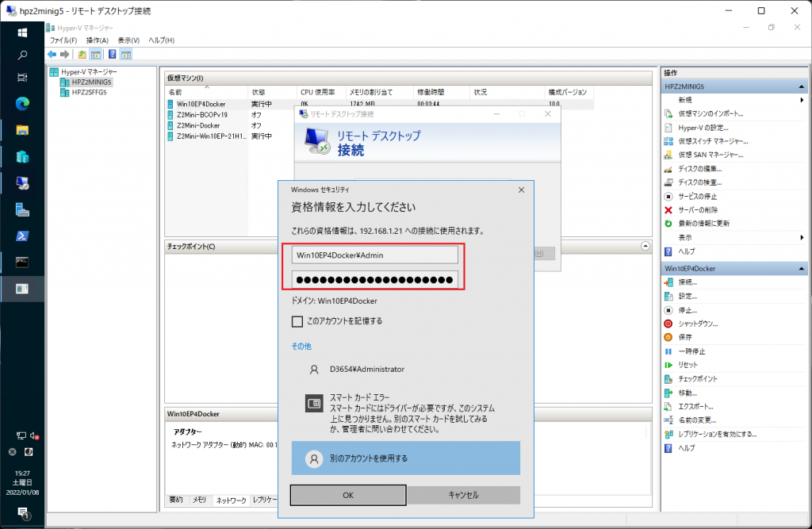The height and width of the screenshot is (529, 812).
Task: Collapse the HPZ2MINIG5 actions section
Action: pyautogui.click(x=802, y=86)
